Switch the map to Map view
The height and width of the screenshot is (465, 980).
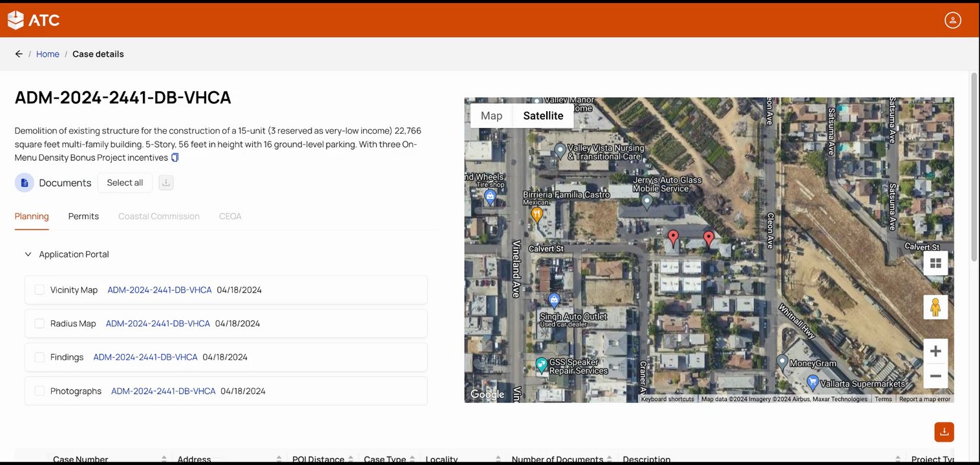(x=491, y=116)
